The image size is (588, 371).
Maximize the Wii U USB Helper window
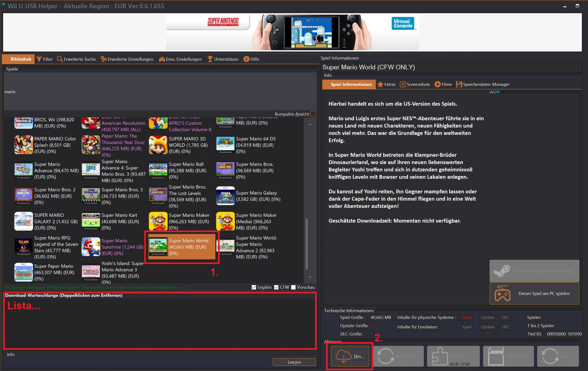point(577,6)
